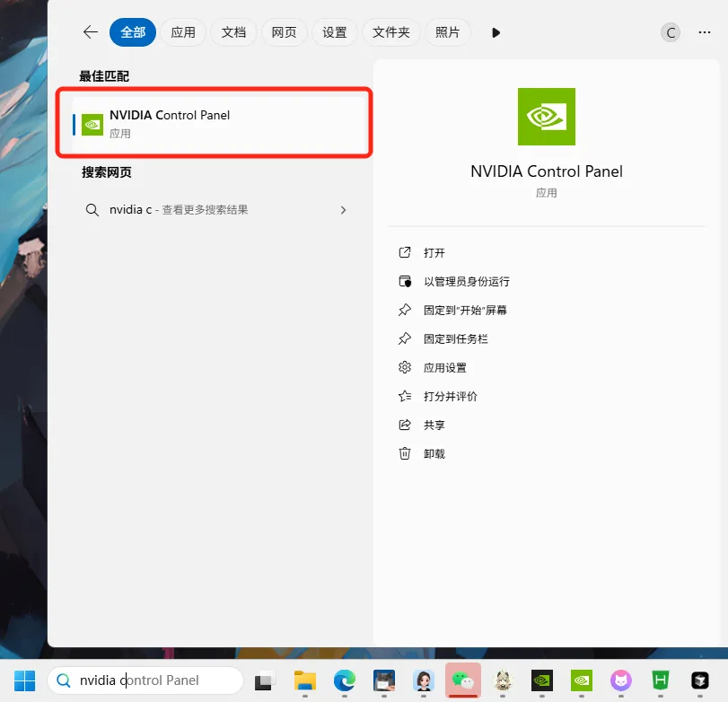Image resolution: width=728 pixels, height=702 pixels.
Task: Click the pin icon beside 固定到"开始"屏幕
Action: [x=404, y=310]
